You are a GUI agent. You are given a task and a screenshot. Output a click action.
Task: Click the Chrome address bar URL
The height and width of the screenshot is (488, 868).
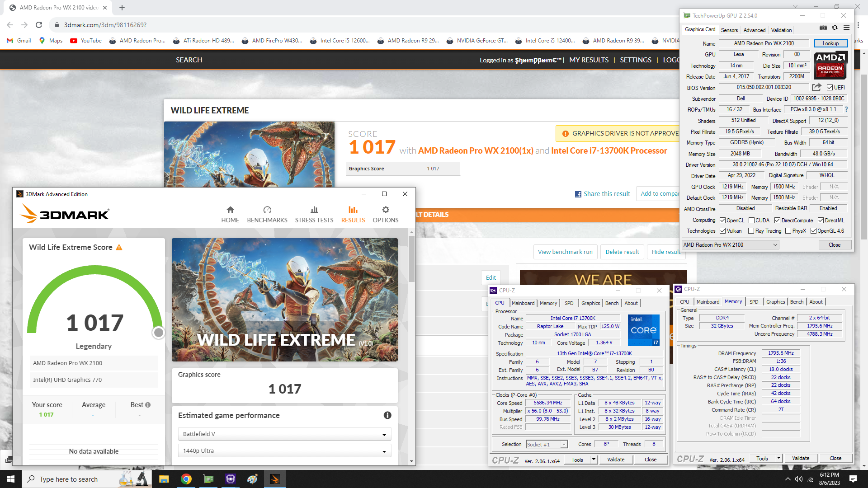pyautogui.click(x=105, y=25)
